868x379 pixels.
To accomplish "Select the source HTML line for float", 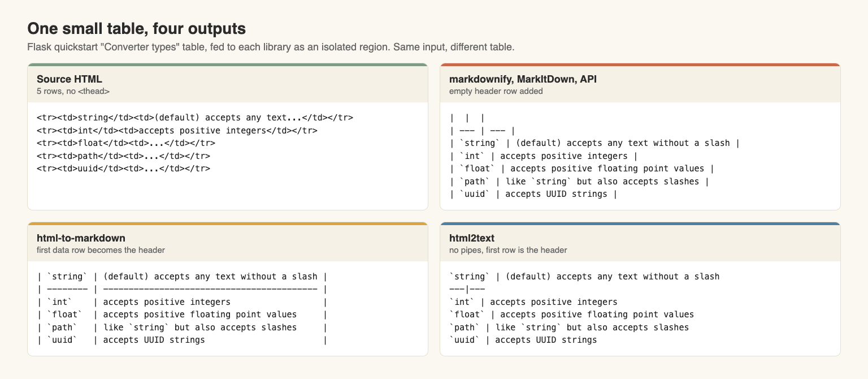I will pyautogui.click(x=126, y=143).
